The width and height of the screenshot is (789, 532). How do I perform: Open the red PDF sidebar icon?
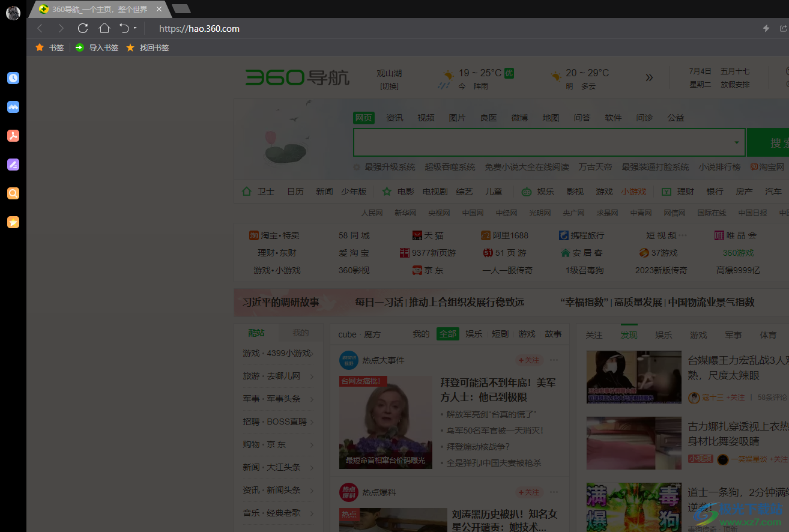click(13, 136)
